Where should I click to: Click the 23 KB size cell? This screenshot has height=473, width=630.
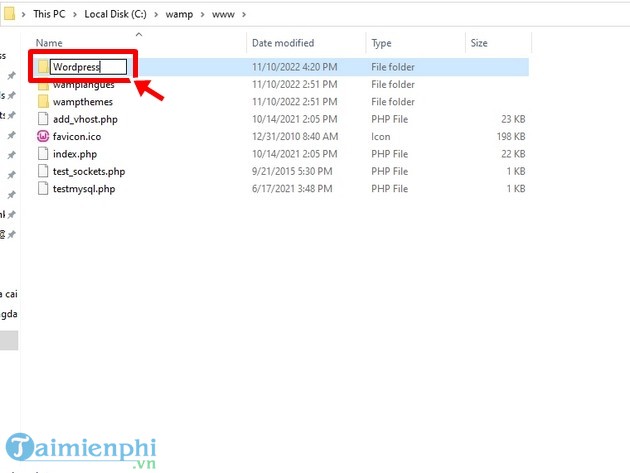click(x=513, y=119)
